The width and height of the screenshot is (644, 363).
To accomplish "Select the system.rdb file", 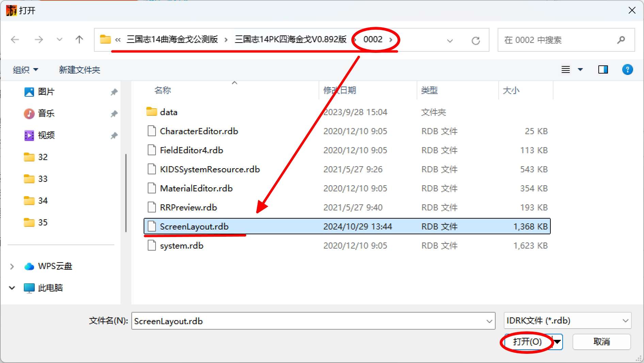I will tap(181, 246).
